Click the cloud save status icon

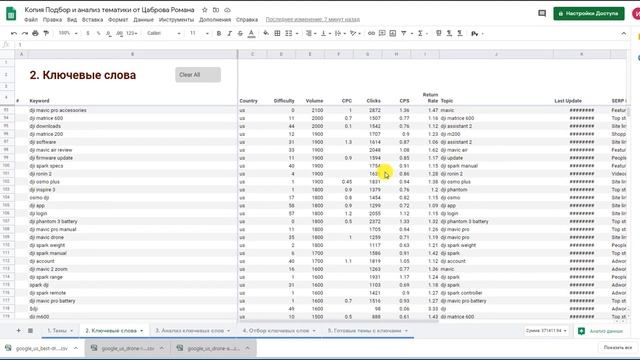tap(227, 9)
